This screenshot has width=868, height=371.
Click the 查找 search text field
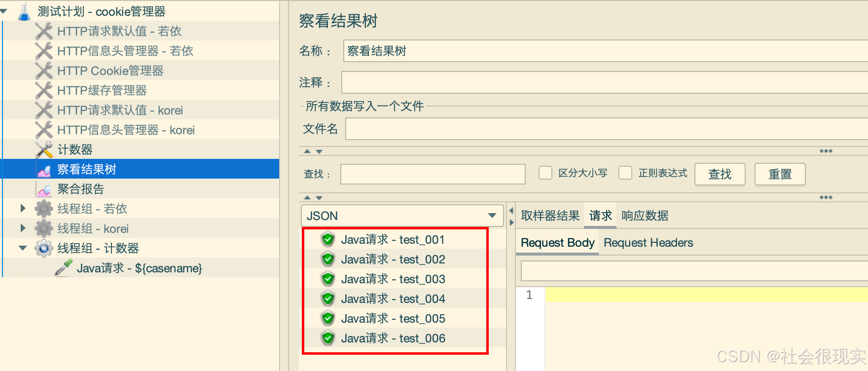[433, 174]
